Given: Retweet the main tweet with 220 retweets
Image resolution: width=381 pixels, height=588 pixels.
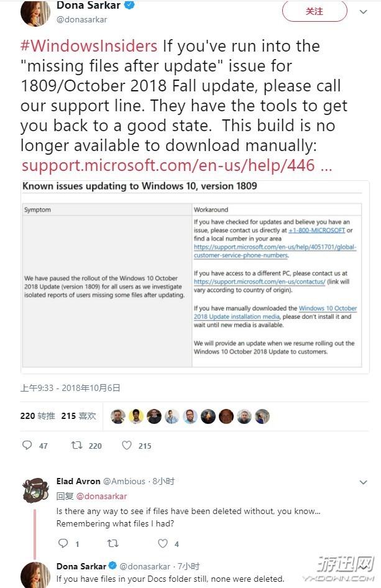Looking at the screenshot, I should (77, 445).
